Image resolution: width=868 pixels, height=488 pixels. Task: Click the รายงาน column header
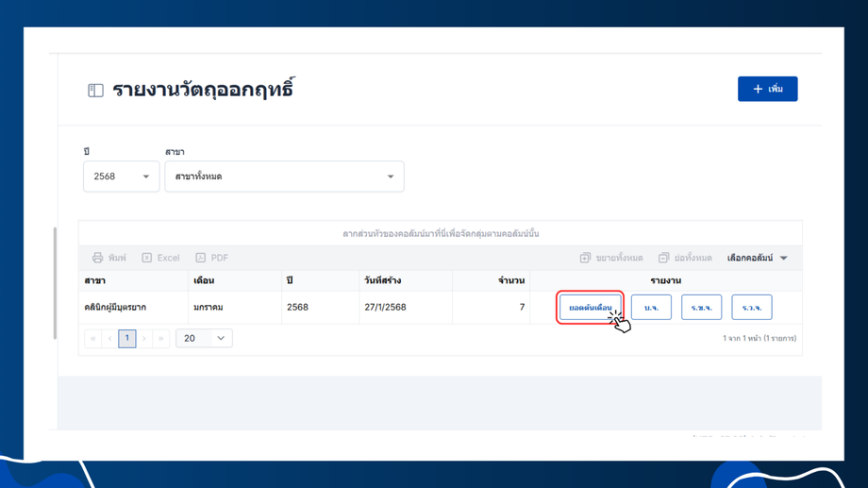[666, 280]
